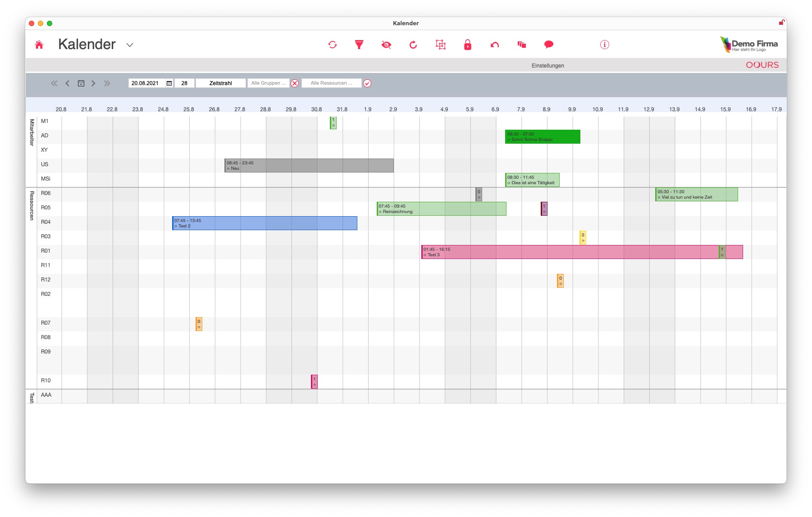The height and width of the screenshot is (517, 812).
Task: Click the date field showing 20.08.2021
Action: pyautogui.click(x=147, y=83)
